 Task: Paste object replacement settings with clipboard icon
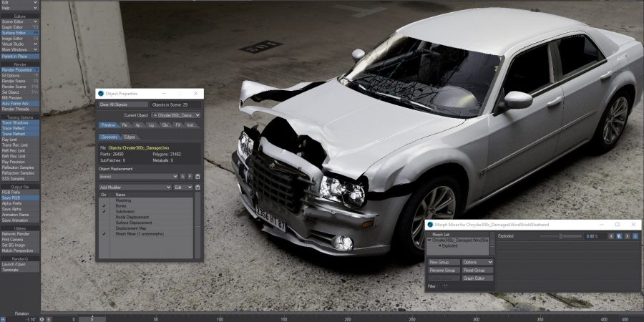(x=197, y=177)
